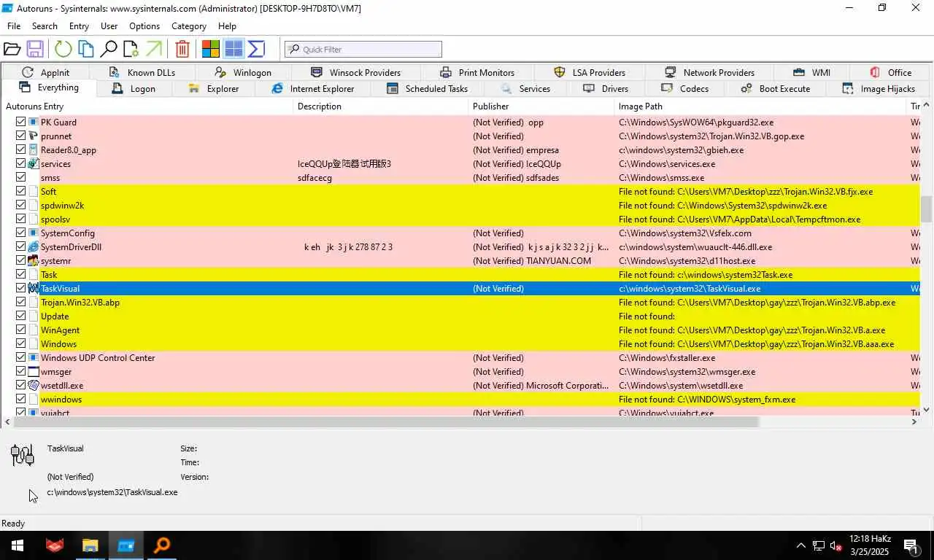Click the VirusTotal sigma toolbar icon
Screen dimensions: 934x560
(256, 49)
